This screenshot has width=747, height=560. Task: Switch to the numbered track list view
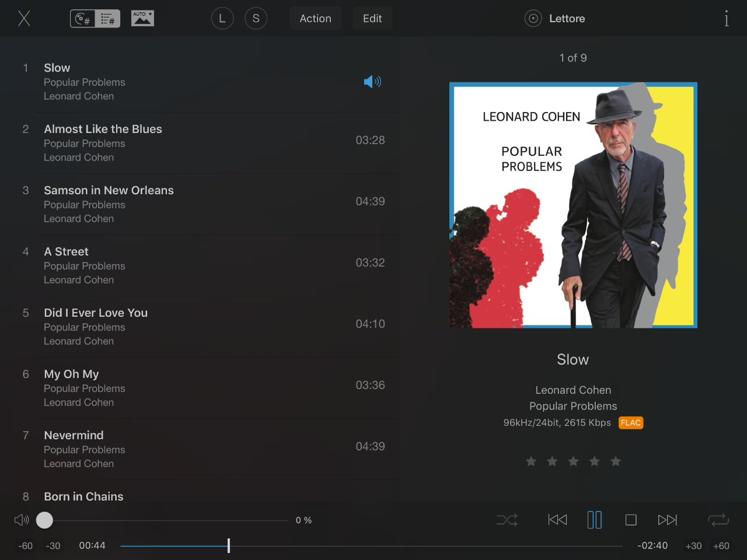point(107,19)
